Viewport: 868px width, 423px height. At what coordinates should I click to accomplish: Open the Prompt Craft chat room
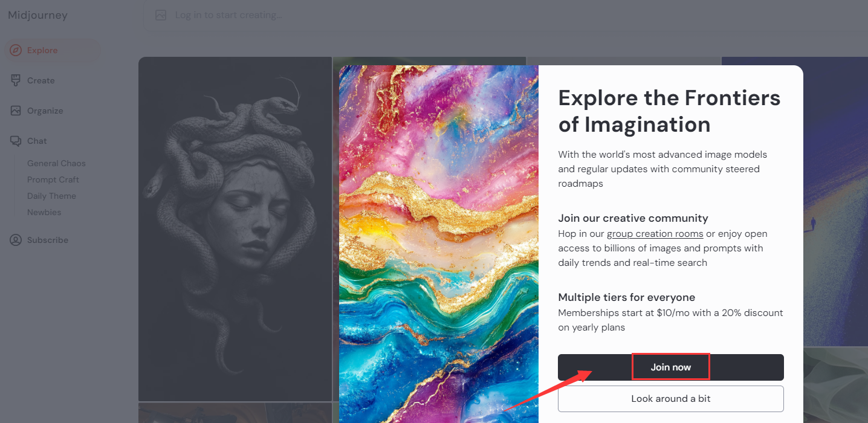tap(53, 179)
